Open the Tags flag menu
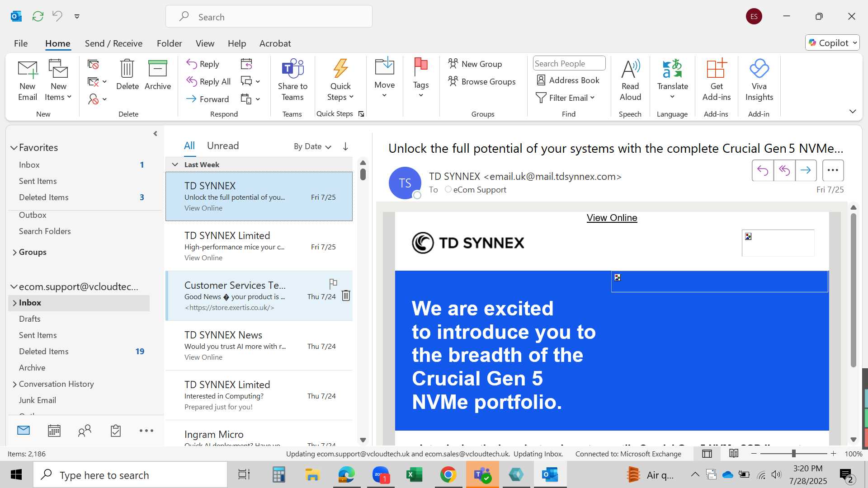The height and width of the screenshot is (488, 868). [421, 79]
